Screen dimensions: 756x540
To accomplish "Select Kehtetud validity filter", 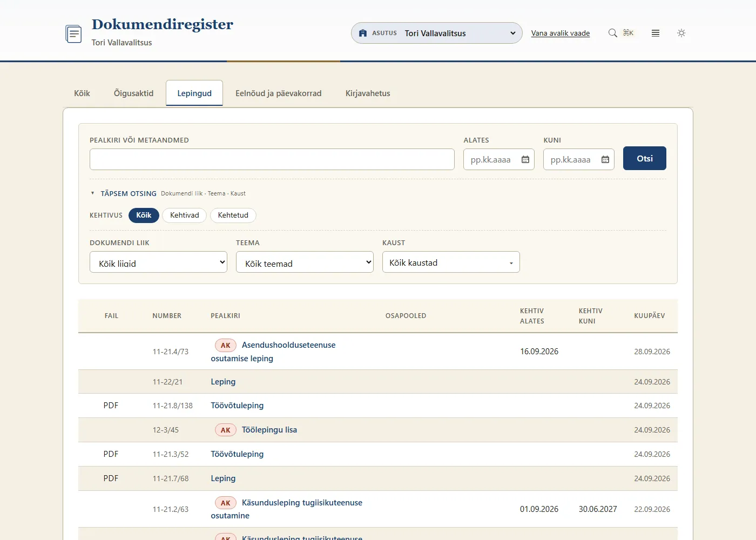I will 233,215.
